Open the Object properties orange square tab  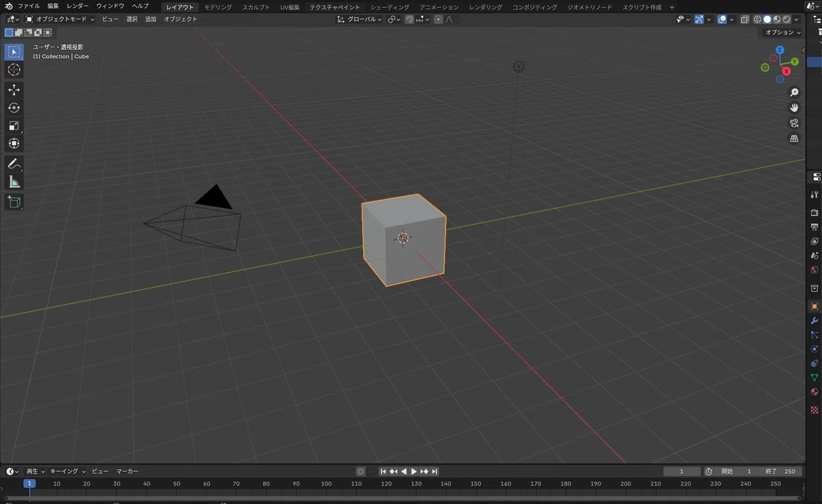(814, 306)
